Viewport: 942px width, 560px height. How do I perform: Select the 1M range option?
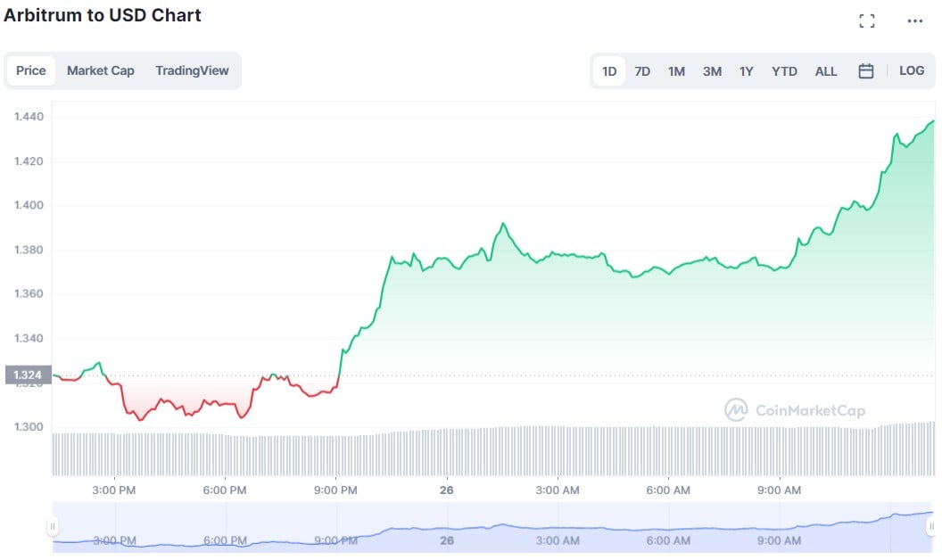coord(676,70)
